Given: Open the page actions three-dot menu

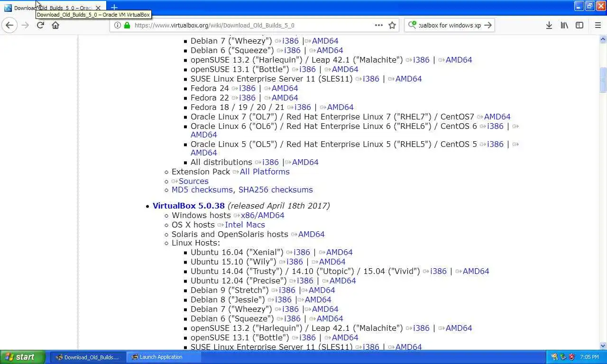Looking at the screenshot, I should point(378,25).
